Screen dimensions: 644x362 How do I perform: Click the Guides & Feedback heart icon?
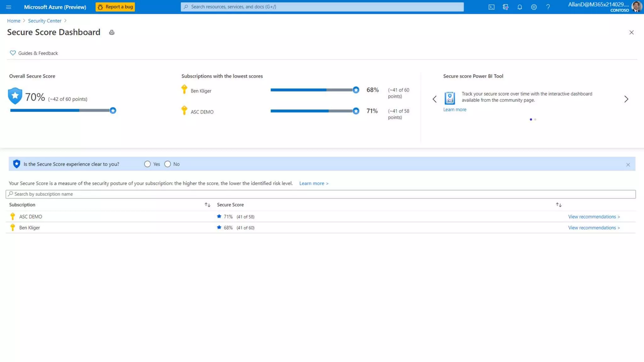(x=13, y=53)
